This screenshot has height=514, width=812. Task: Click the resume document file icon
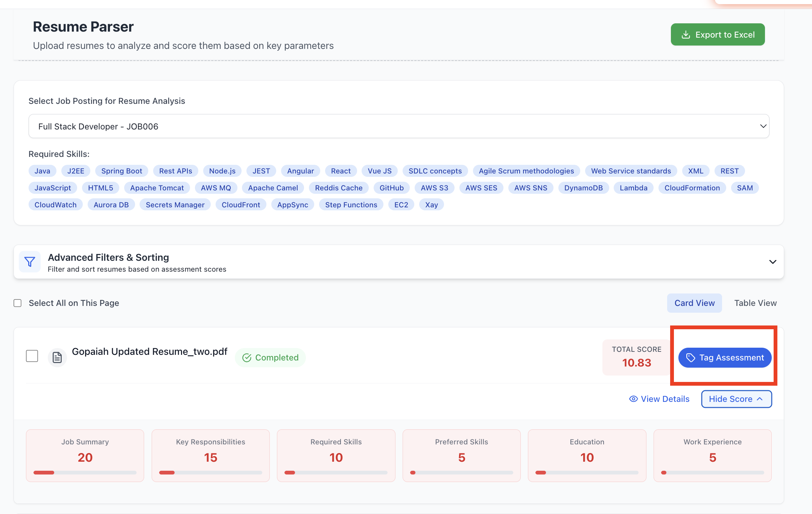(57, 357)
